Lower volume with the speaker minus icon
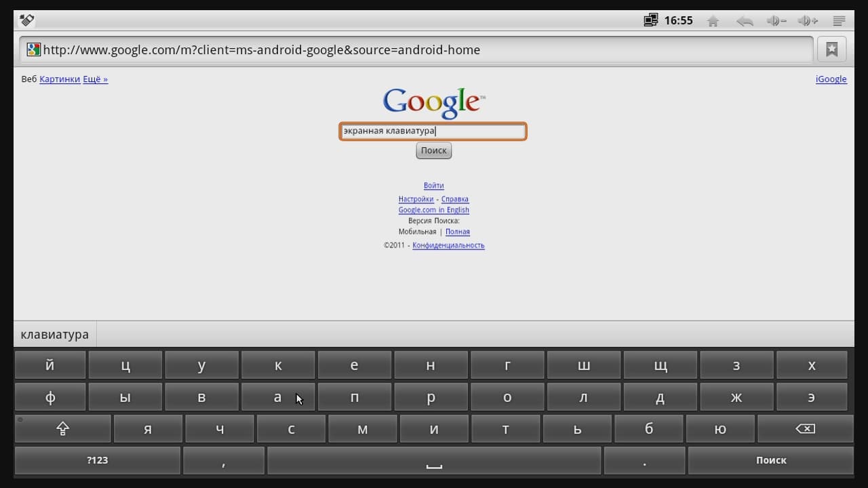This screenshot has height=488, width=868. pos(776,21)
